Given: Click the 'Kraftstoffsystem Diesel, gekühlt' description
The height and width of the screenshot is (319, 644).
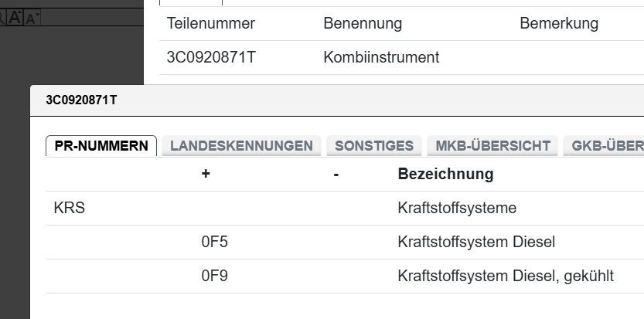Looking at the screenshot, I should (506, 276).
